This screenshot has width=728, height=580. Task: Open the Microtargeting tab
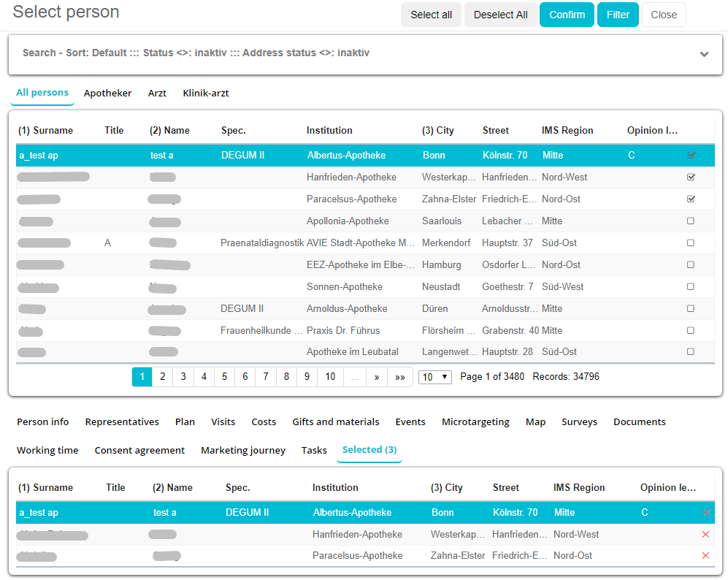click(475, 422)
